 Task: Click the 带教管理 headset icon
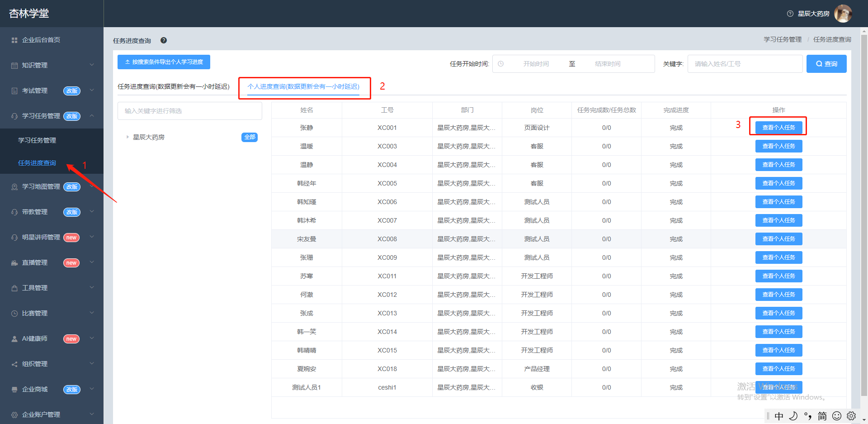(x=14, y=212)
